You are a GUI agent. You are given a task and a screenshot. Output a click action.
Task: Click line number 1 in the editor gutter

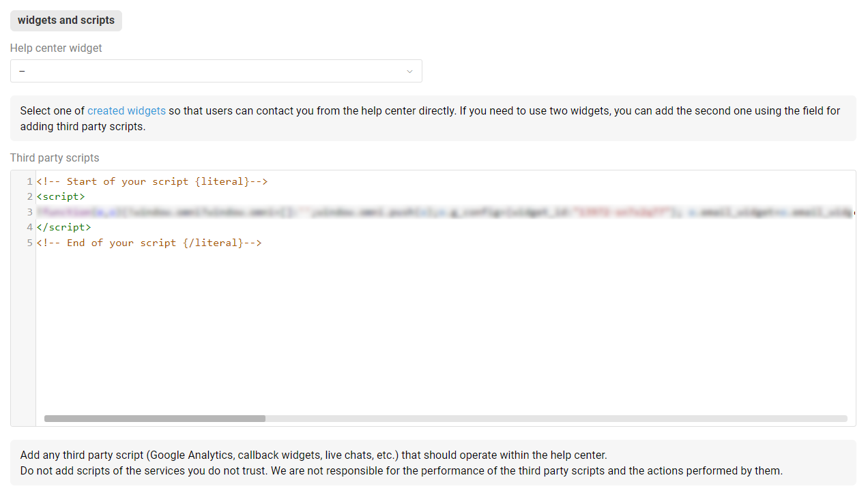click(29, 181)
